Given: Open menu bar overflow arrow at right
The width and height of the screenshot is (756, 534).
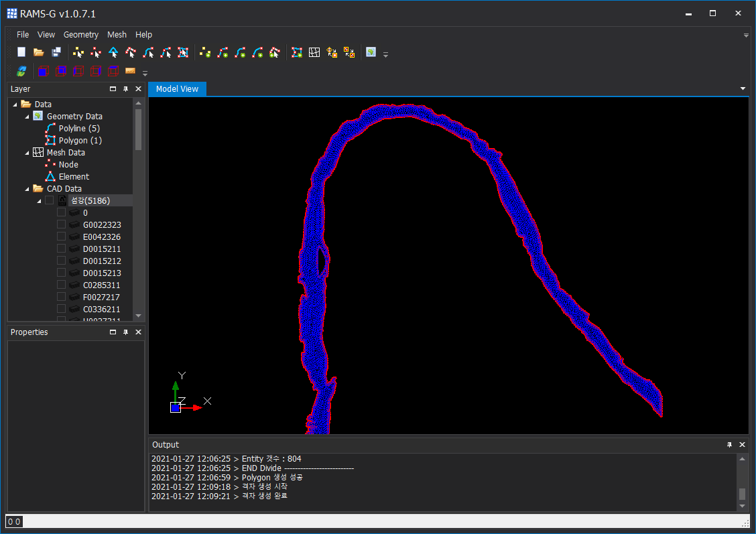Looking at the screenshot, I should coord(746,36).
